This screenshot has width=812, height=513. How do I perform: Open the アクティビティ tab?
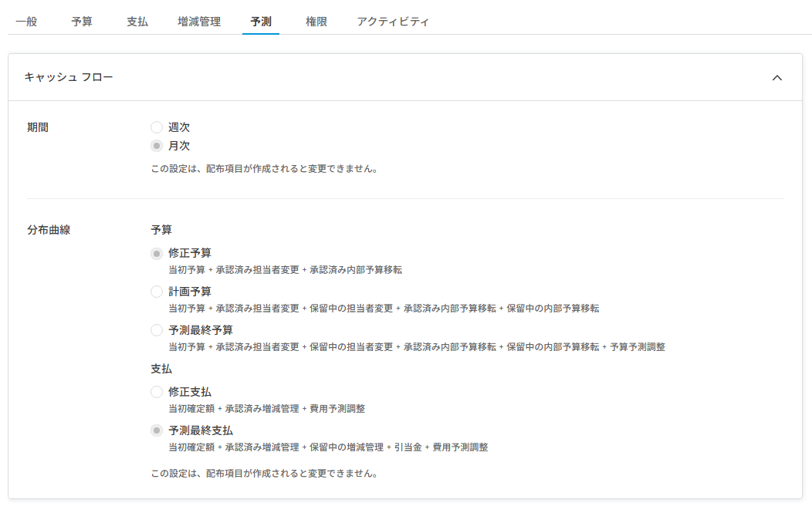pos(392,22)
